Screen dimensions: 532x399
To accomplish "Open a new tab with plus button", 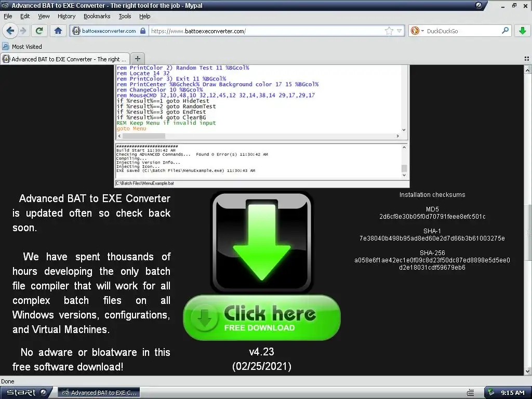I will pyautogui.click(x=137, y=59).
